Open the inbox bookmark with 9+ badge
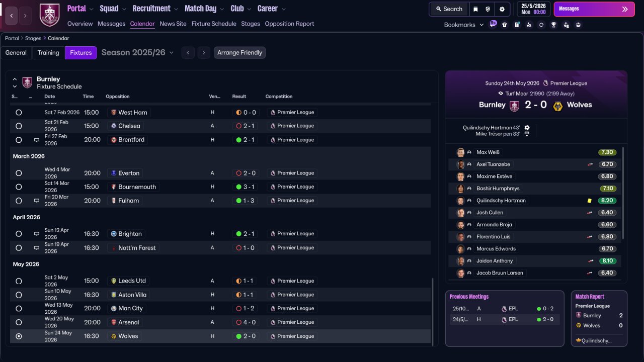The width and height of the screenshot is (644, 362). pos(493,24)
